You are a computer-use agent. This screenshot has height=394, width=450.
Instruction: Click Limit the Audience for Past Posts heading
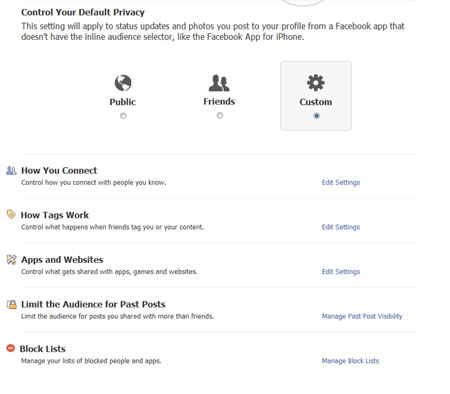(93, 304)
